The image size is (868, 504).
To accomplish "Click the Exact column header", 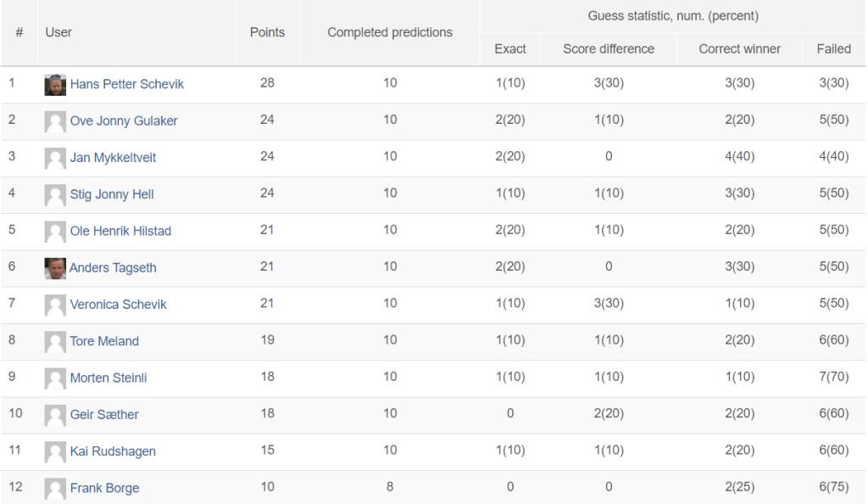I will pos(509,48).
